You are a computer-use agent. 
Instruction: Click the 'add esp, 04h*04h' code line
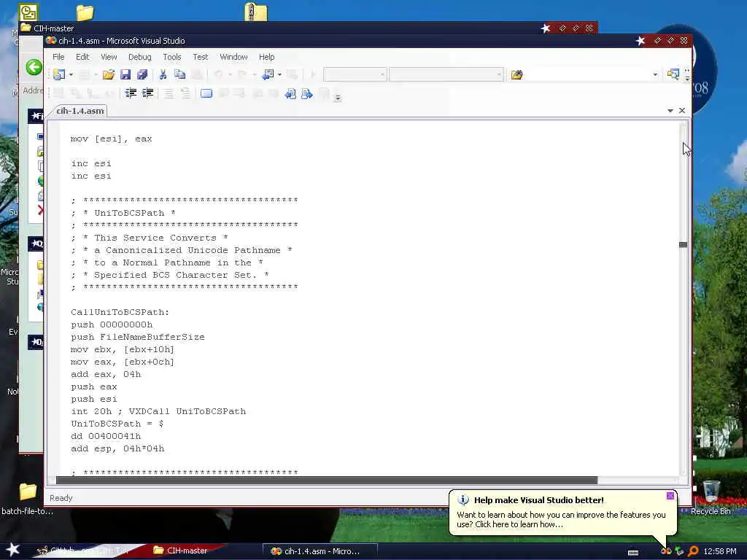[x=117, y=448]
